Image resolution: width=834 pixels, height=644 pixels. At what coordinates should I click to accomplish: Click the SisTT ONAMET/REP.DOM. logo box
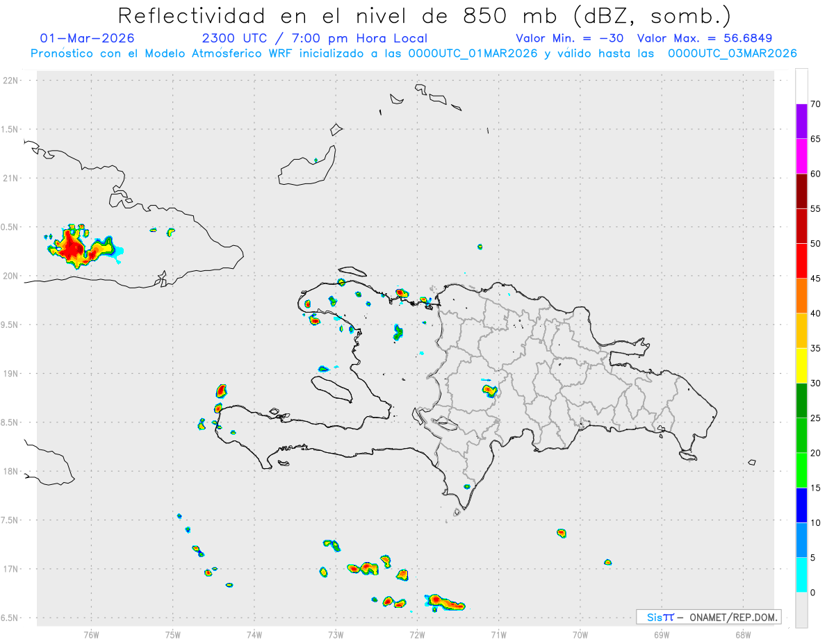[708, 617]
